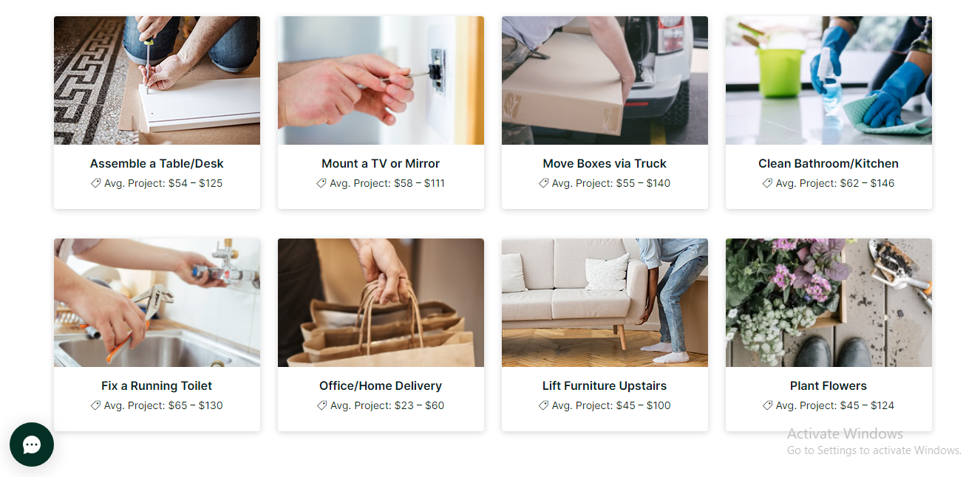The width and height of the screenshot is (980, 477).
Task: Click price tag icon under Office/Home Delivery
Action: point(322,405)
